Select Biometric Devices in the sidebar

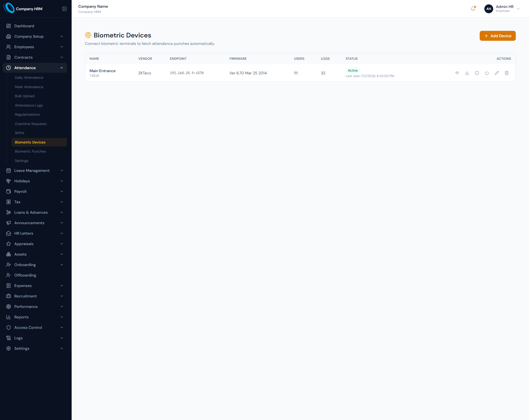point(39,142)
